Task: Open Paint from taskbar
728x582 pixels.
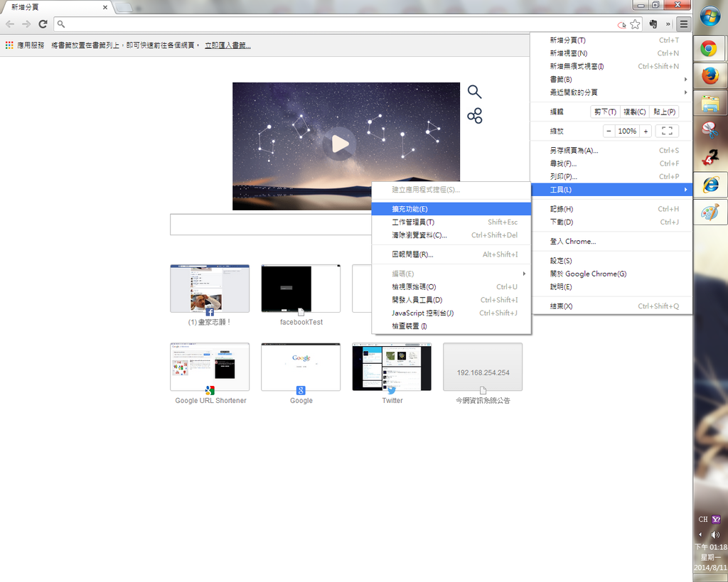Action: 710,212
